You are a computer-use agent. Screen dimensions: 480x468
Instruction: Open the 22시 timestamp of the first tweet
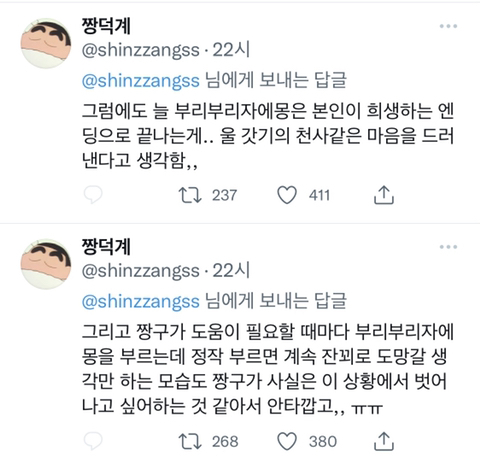click(231, 50)
